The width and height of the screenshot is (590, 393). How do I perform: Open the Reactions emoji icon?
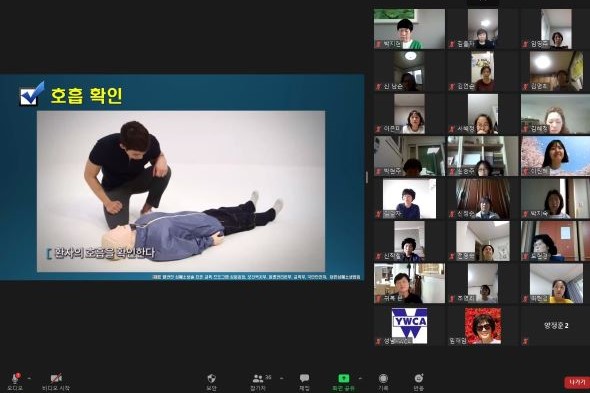pyautogui.click(x=418, y=378)
